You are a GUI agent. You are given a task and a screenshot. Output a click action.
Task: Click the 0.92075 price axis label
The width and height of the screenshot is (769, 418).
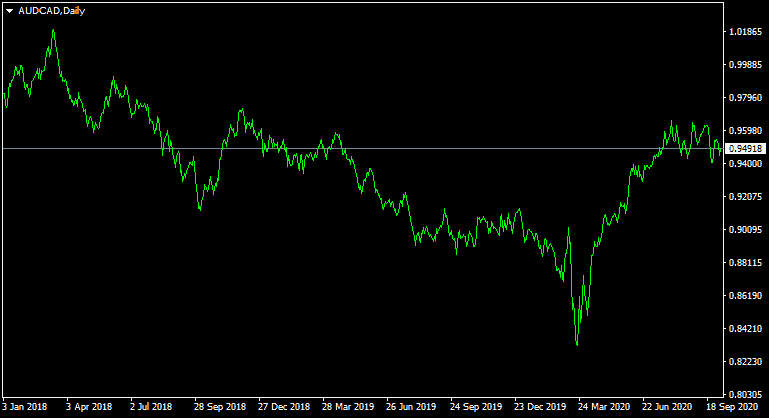point(745,197)
